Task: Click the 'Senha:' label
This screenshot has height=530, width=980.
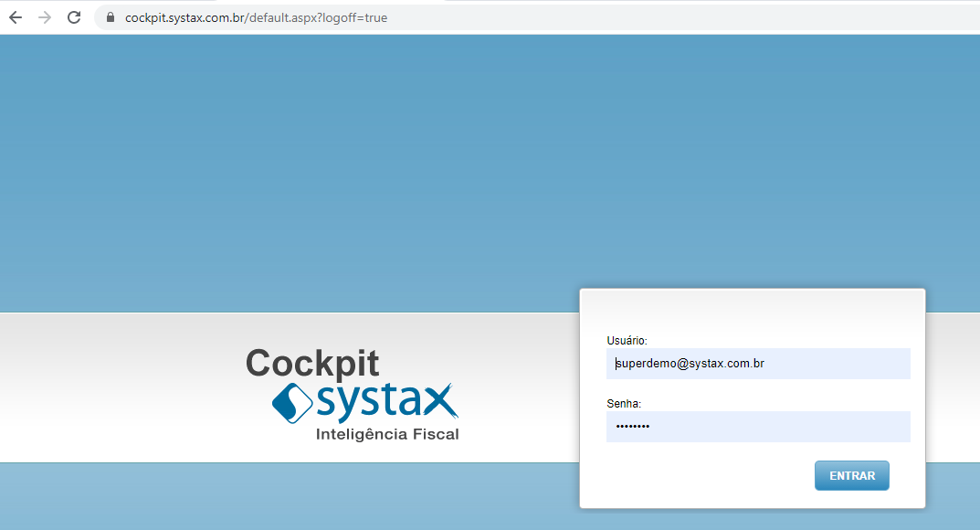Action: 624,404
